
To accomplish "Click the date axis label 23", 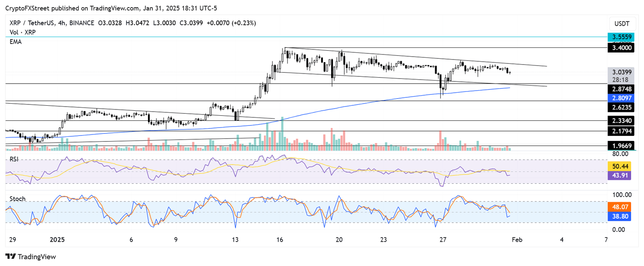I will tap(384, 240).
